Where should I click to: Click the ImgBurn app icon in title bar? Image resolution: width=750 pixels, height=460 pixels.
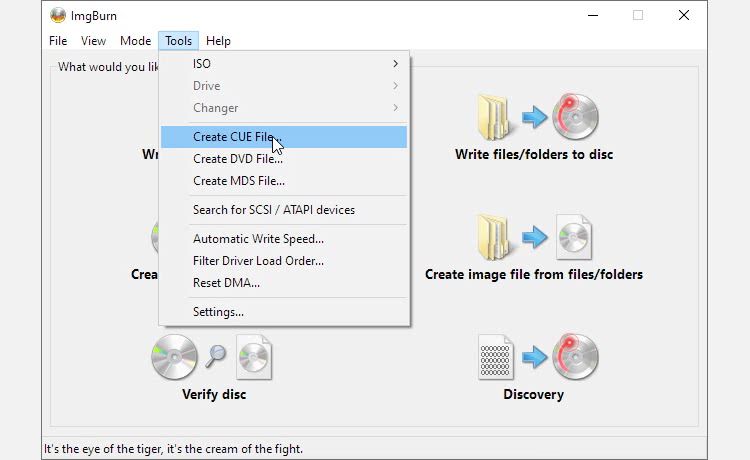(x=58, y=15)
